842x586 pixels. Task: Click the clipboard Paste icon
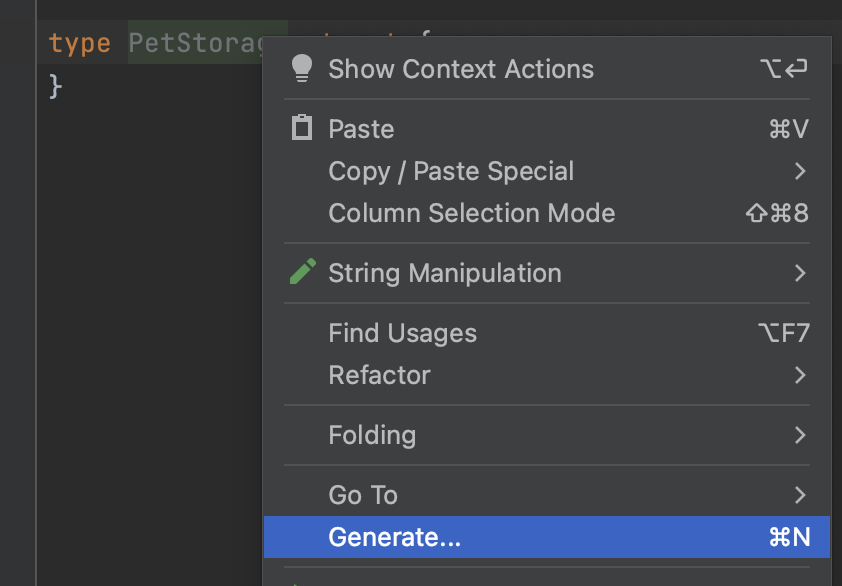click(x=301, y=128)
